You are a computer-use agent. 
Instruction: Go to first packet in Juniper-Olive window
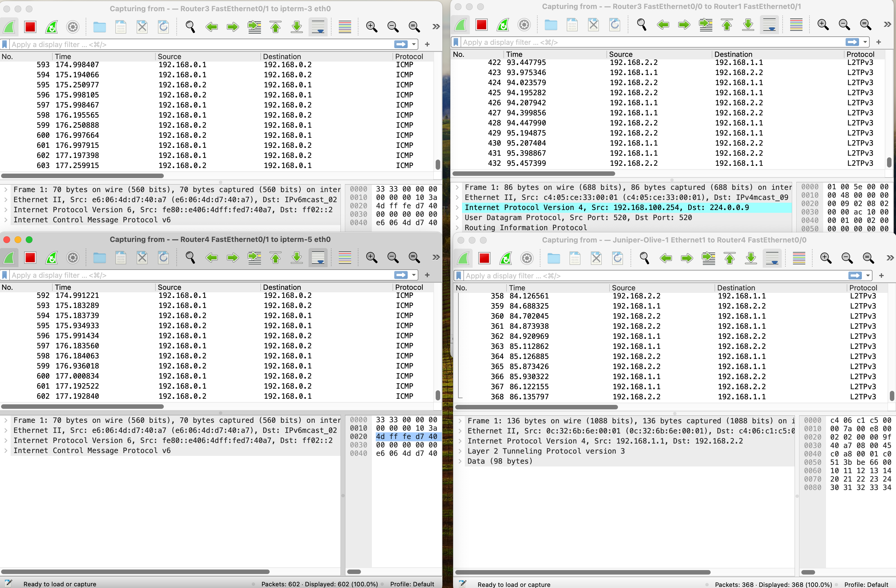point(730,258)
